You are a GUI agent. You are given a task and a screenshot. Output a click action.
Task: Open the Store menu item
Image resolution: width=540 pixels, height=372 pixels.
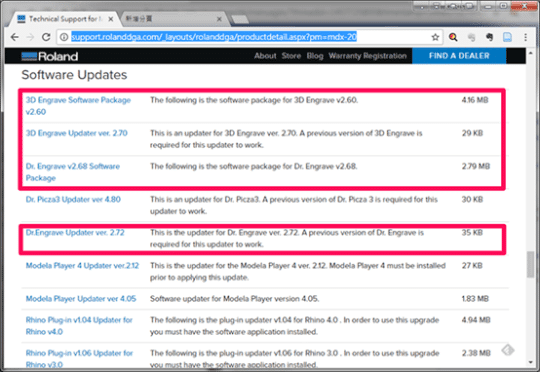coord(291,56)
